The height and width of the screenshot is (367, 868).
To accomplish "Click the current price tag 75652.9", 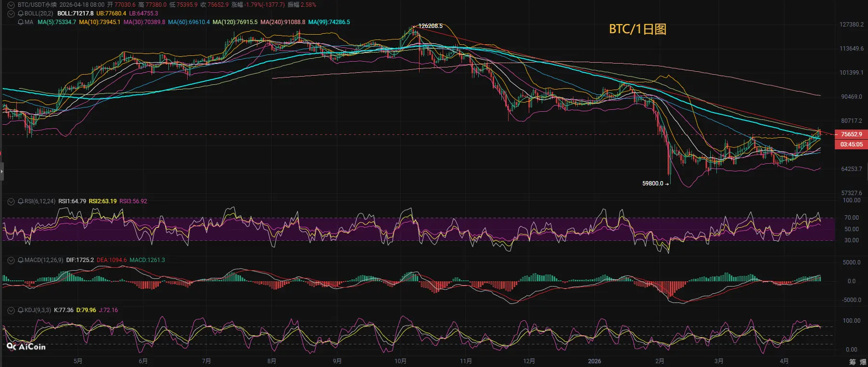I will tap(851, 134).
